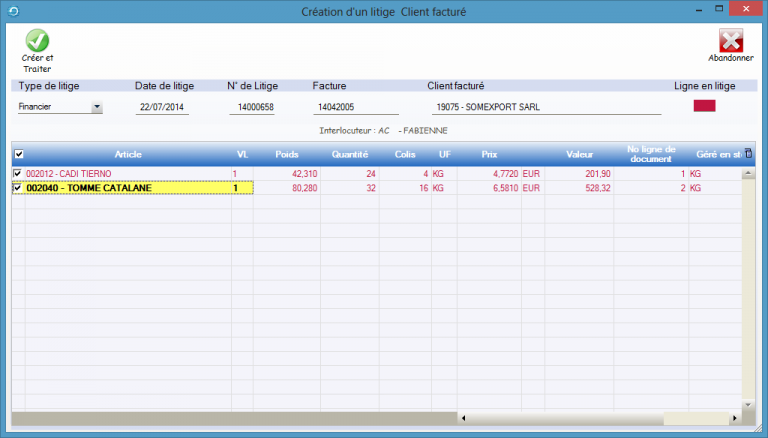This screenshot has height=438, width=768.
Task: Click the Abandonner red cross icon
Action: coord(731,41)
